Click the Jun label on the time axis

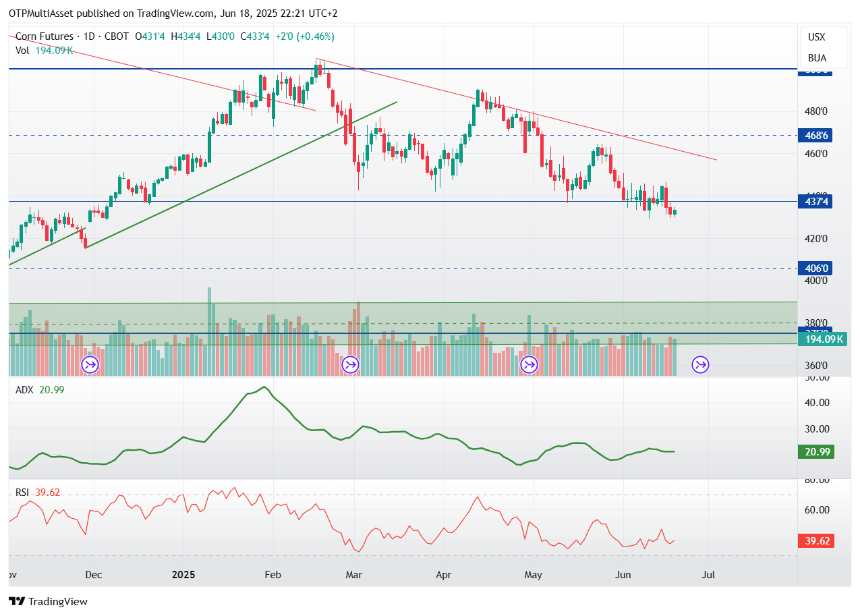[x=623, y=575]
